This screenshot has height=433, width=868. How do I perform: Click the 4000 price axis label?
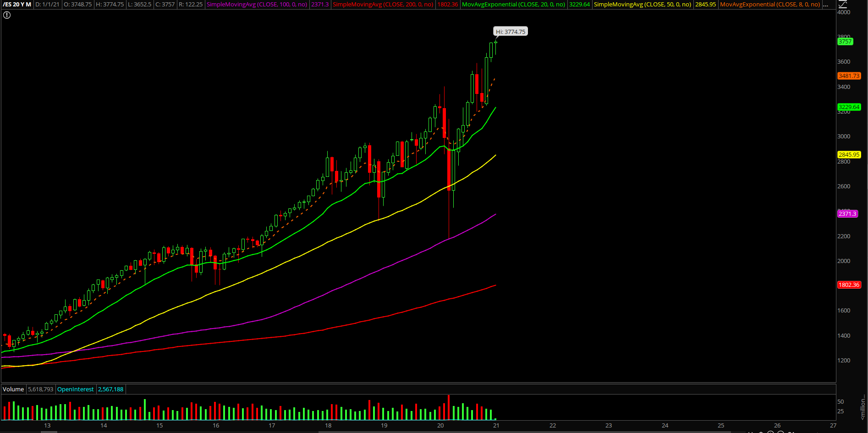click(x=844, y=12)
